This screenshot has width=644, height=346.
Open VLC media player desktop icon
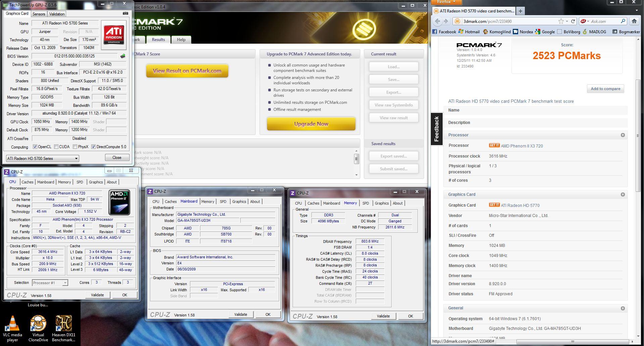(12, 329)
